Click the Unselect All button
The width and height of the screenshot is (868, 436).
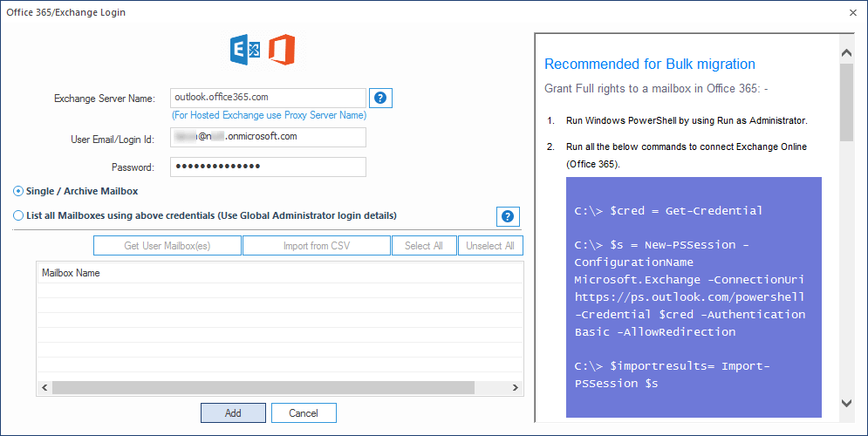490,246
